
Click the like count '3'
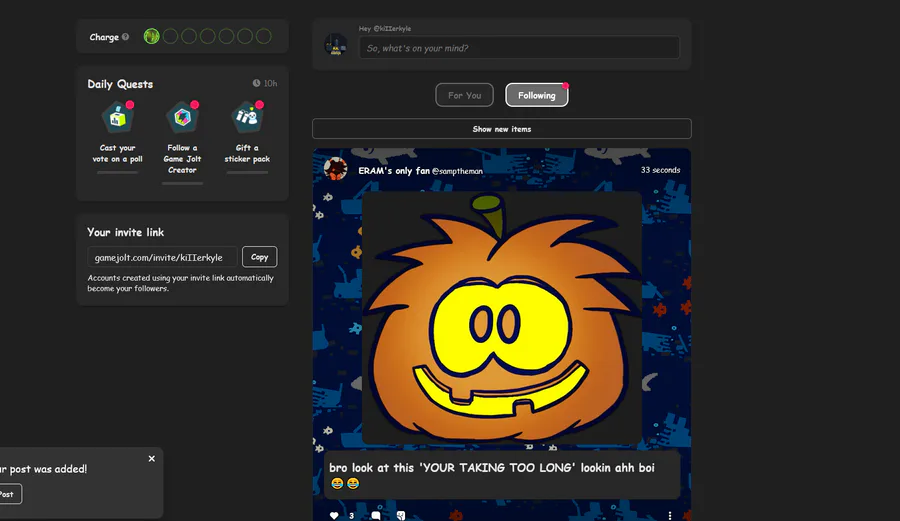pyautogui.click(x=351, y=516)
